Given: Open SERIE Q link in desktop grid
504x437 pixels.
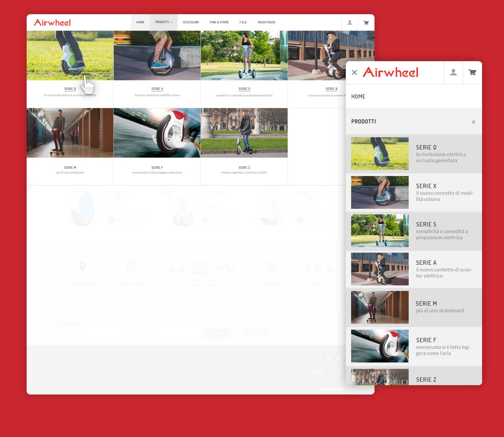Looking at the screenshot, I should click(70, 89).
